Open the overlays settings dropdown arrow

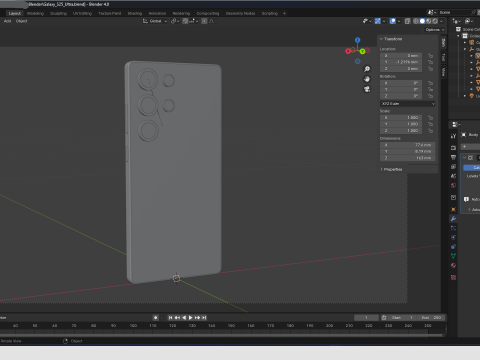399,21
